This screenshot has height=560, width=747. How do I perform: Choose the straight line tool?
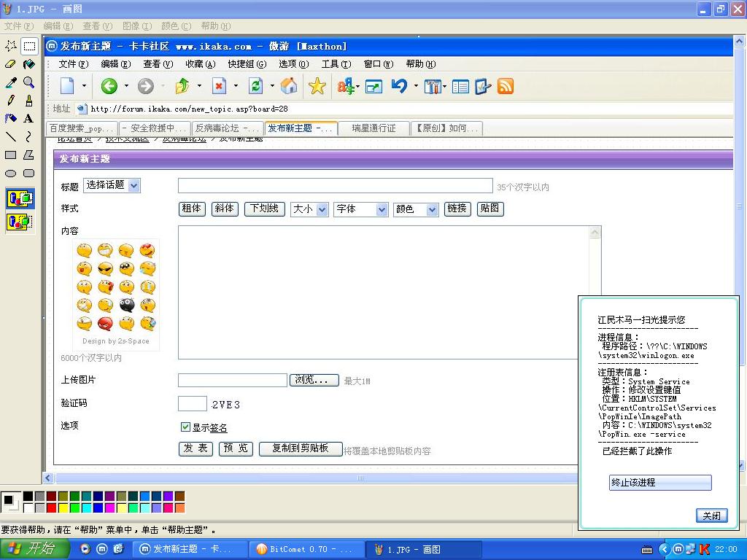tap(10, 136)
